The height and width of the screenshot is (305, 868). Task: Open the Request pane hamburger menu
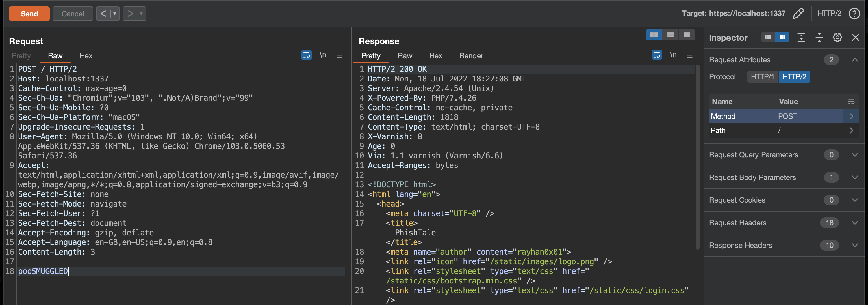339,55
